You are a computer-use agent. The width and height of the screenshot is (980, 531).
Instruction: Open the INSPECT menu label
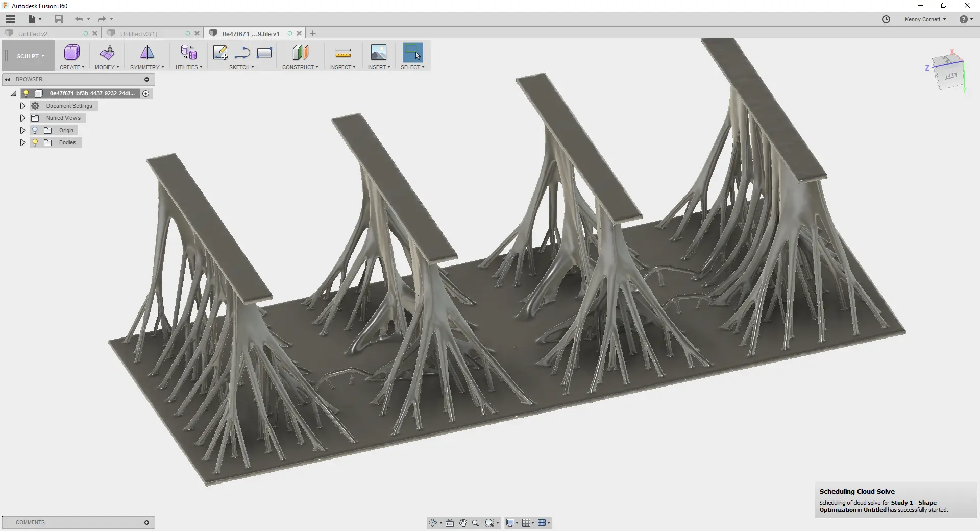point(343,67)
